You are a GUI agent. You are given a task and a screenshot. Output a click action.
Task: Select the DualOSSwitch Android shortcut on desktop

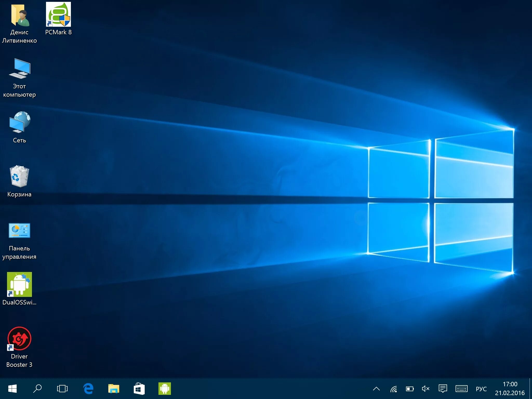[x=19, y=284]
